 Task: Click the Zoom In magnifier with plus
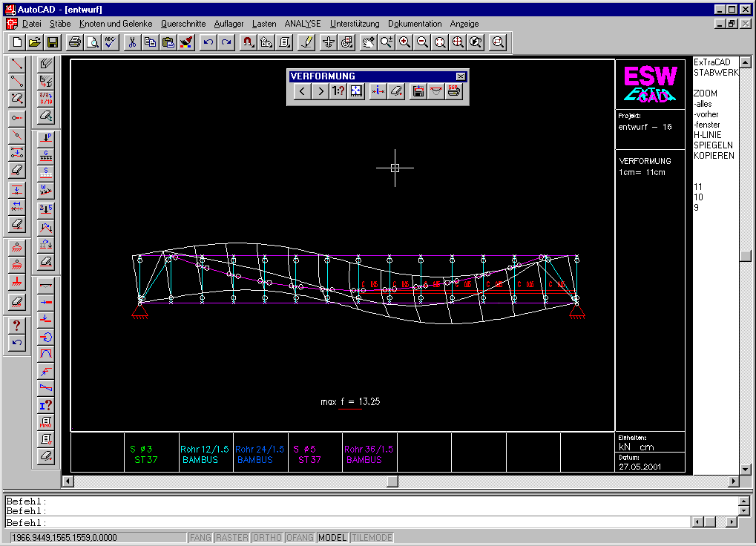[404, 42]
